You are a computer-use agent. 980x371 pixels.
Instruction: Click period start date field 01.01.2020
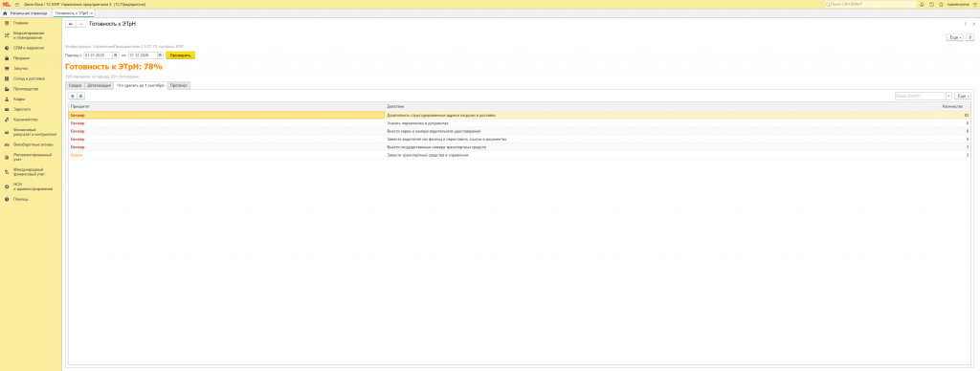[99, 55]
